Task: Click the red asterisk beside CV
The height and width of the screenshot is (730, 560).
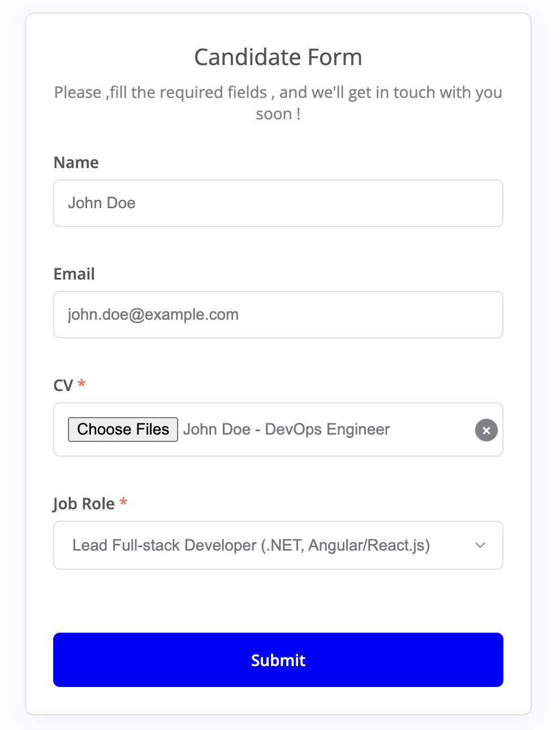Action: tap(81, 384)
